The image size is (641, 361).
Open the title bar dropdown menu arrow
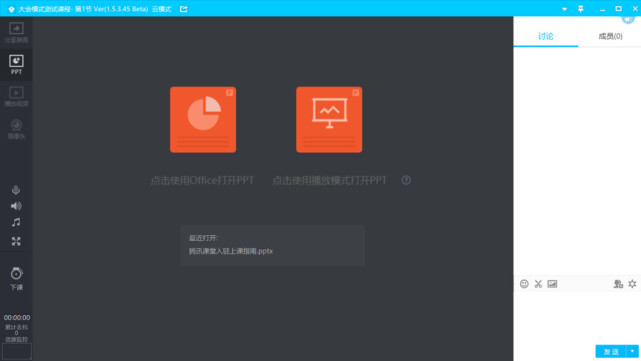(x=565, y=9)
